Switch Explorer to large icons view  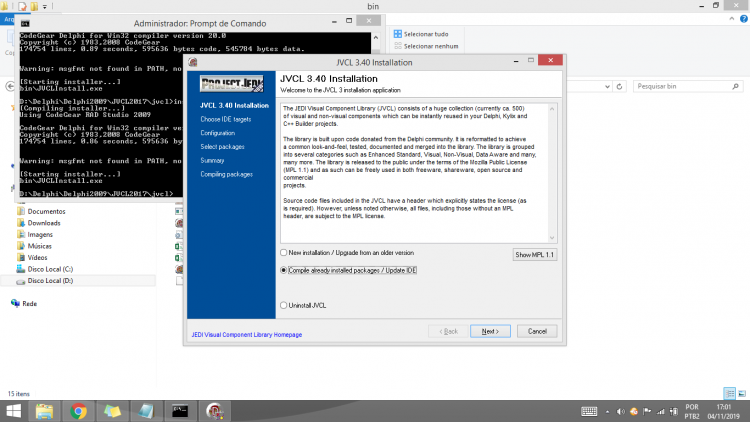(x=742, y=394)
